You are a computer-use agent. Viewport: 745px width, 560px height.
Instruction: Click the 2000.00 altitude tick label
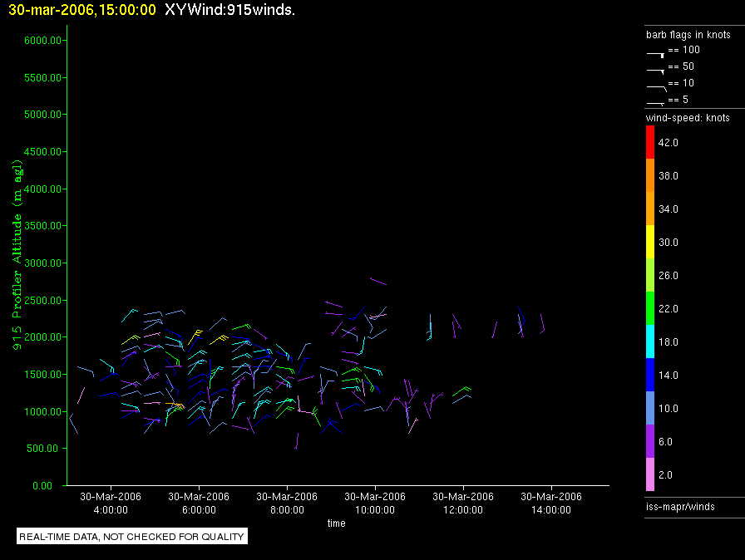[42, 337]
